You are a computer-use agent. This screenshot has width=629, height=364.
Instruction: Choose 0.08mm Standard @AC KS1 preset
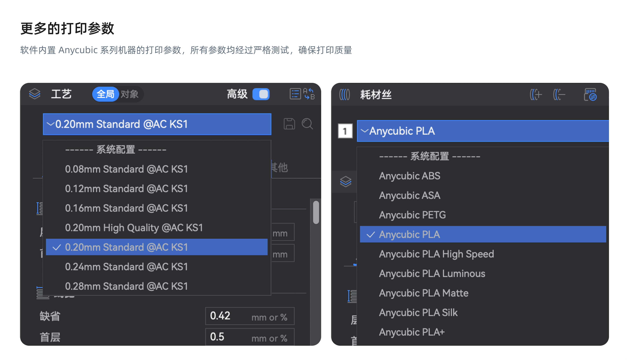pyautogui.click(x=157, y=169)
